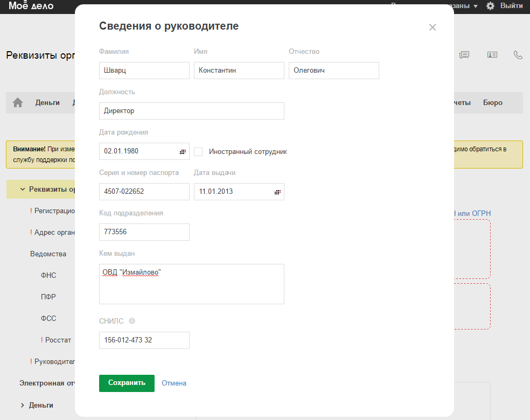Open the chat messages icon

click(x=464, y=55)
